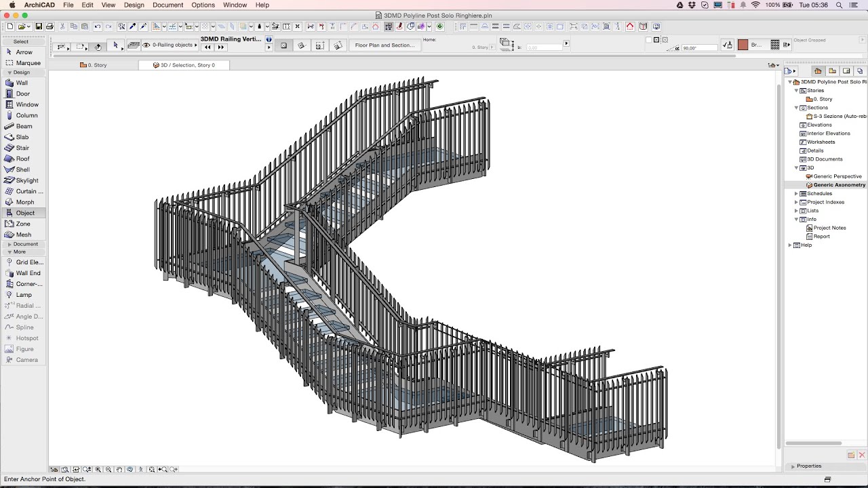Click the Save (floppy disk) toolbar icon
The height and width of the screenshot is (488, 868).
coord(39,26)
